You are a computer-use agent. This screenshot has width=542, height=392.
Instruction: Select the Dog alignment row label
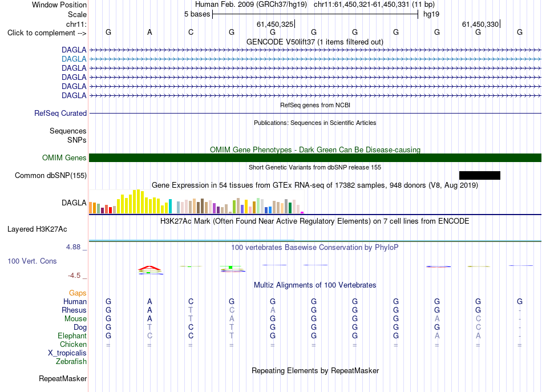point(80,328)
